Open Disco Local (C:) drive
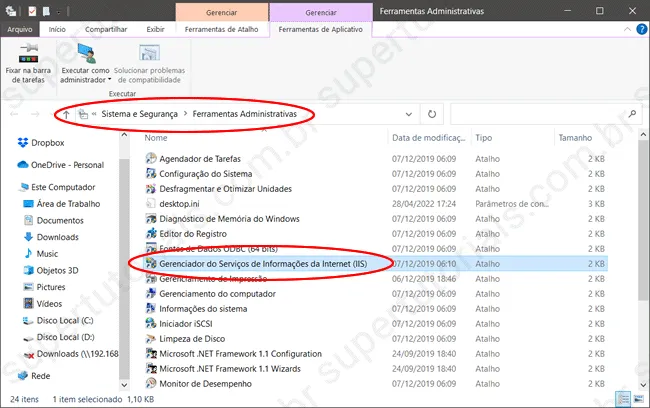This screenshot has width=650, height=408. click(x=58, y=320)
